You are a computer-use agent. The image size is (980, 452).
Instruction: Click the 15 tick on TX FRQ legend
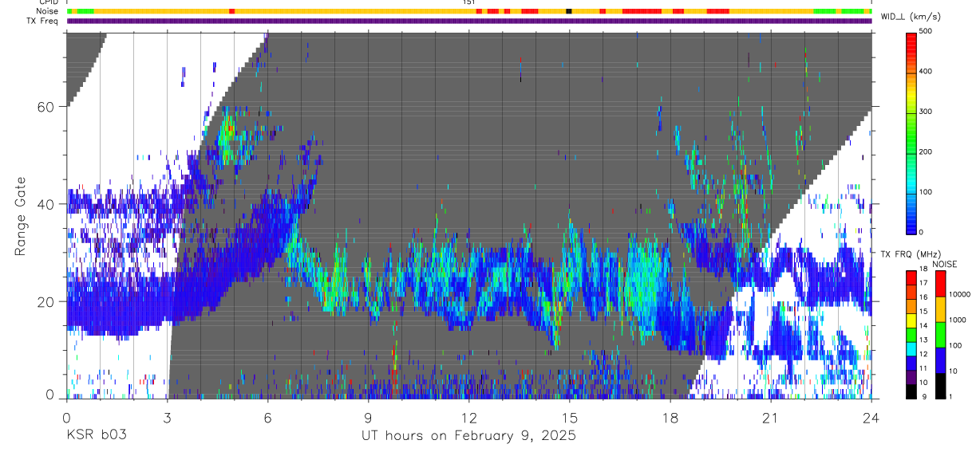(923, 312)
